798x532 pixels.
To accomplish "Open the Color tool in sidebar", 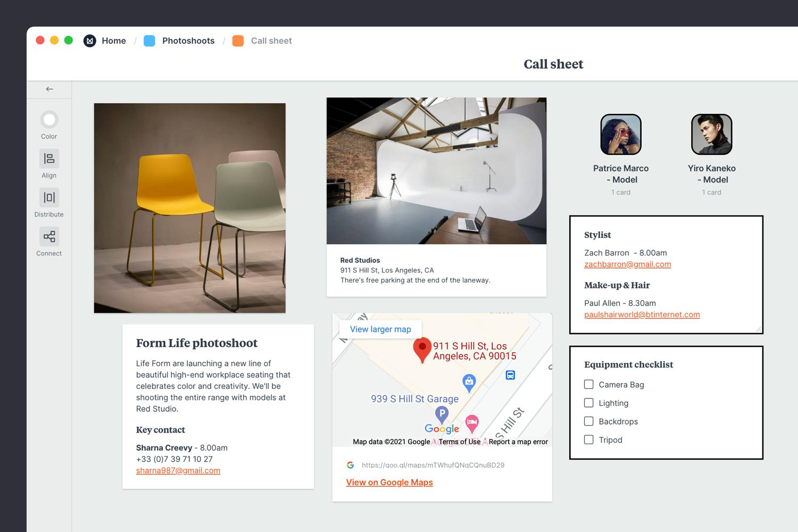I will (49, 120).
